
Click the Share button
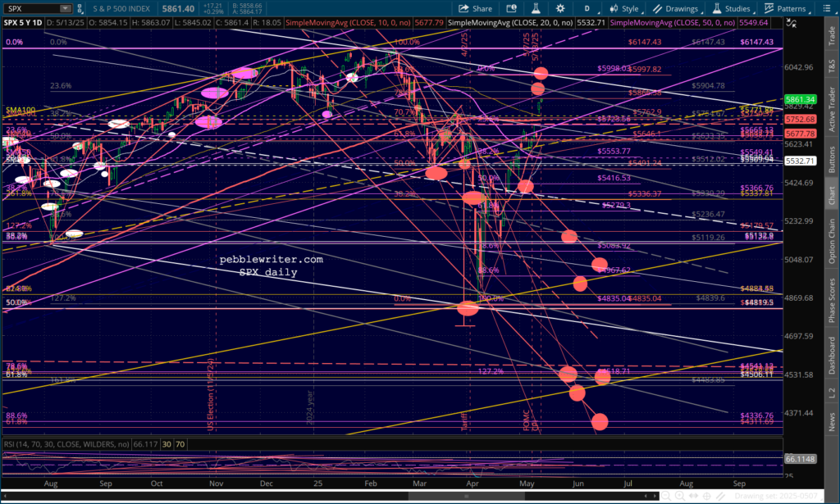point(476,9)
